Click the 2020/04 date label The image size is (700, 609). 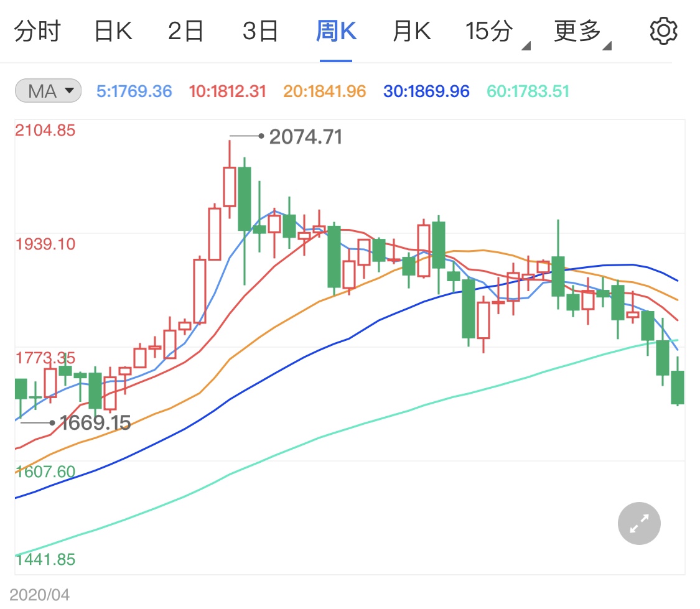tap(39, 595)
